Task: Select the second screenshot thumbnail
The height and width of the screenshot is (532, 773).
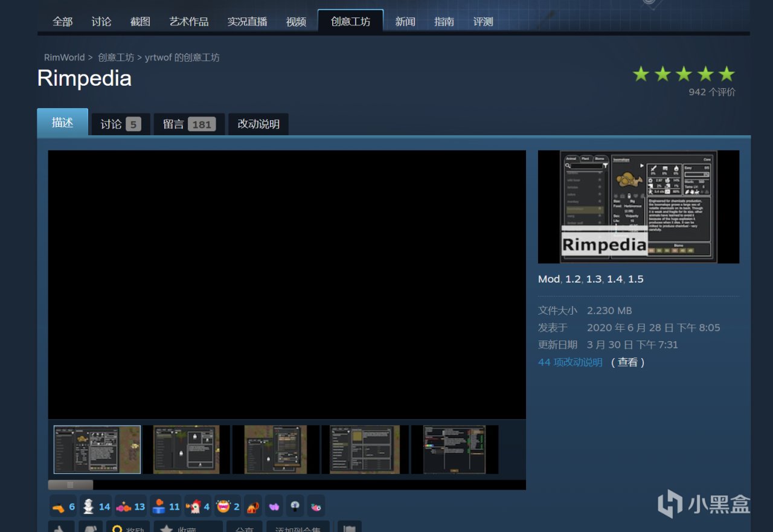Action: 187,449
